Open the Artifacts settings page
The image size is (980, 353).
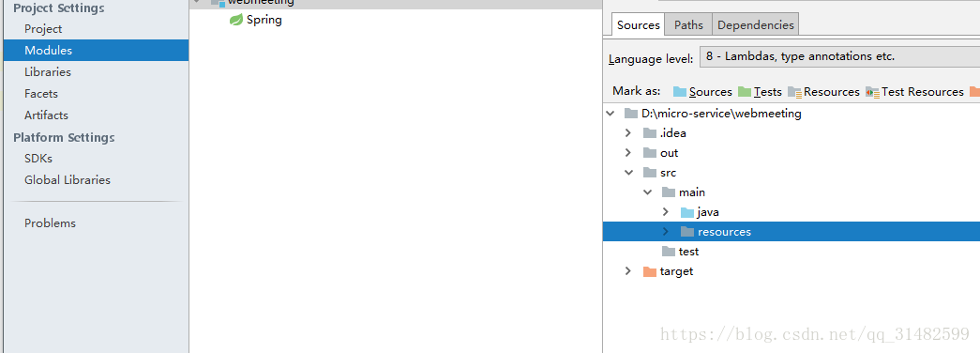tap(46, 115)
